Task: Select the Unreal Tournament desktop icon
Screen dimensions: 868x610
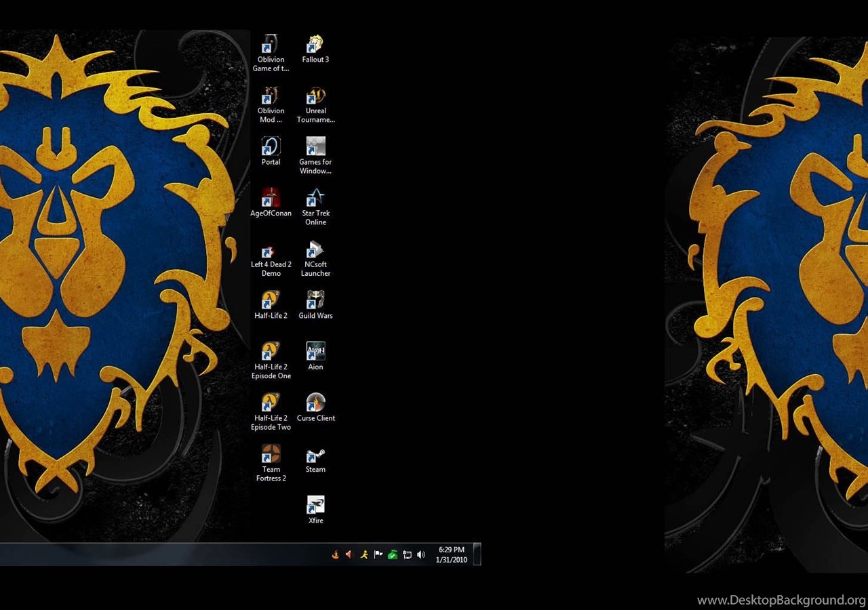Action: point(315,104)
